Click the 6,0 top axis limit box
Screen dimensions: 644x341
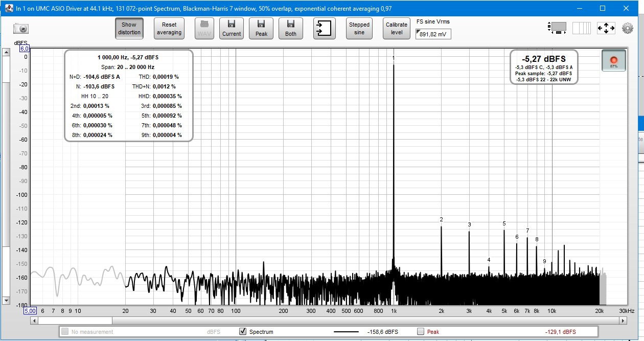pyautogui.click(x=25, y=49)
